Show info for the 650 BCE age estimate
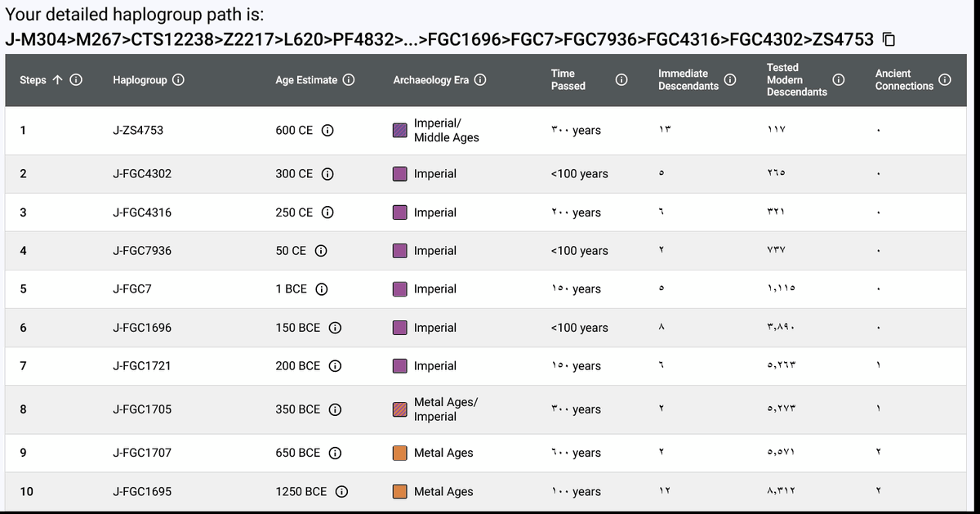The image size is (980, 514). [x=335, y=453]
